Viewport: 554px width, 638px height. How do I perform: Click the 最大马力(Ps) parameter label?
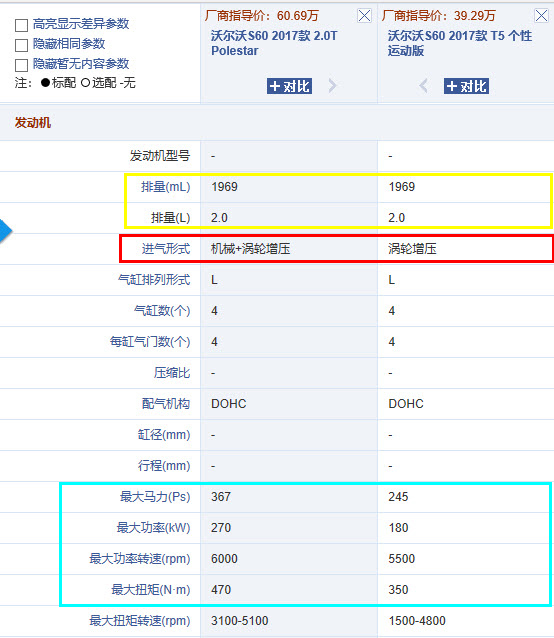click(x=155, y=497)
